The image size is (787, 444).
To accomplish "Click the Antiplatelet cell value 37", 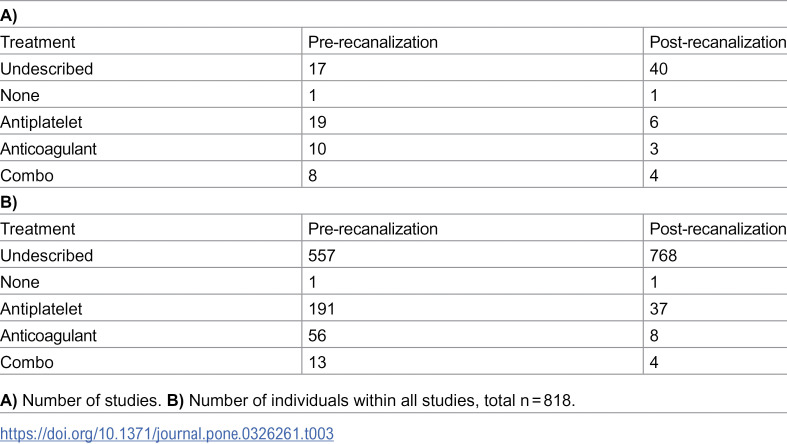I will [x=659, y=309].
